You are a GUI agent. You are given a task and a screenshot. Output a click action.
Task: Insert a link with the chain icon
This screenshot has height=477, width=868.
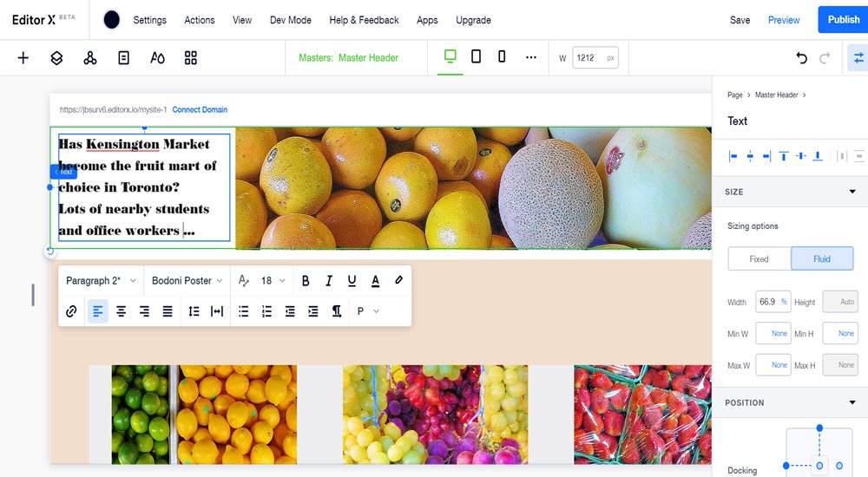71,311
